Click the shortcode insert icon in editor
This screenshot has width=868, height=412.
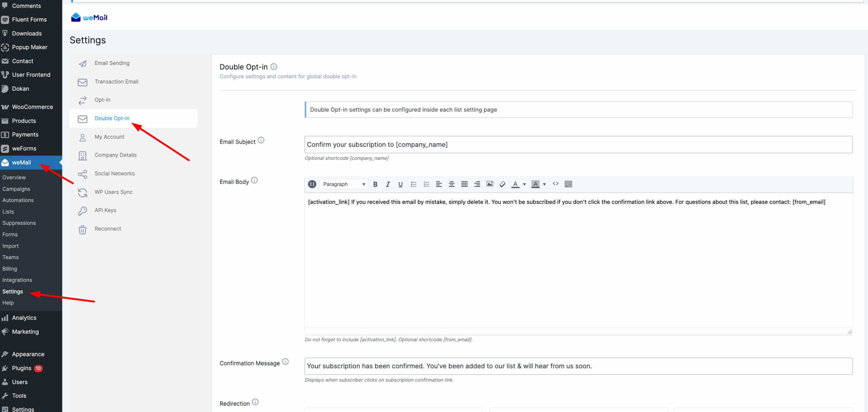pyautogui.click(x=312, y=184)
